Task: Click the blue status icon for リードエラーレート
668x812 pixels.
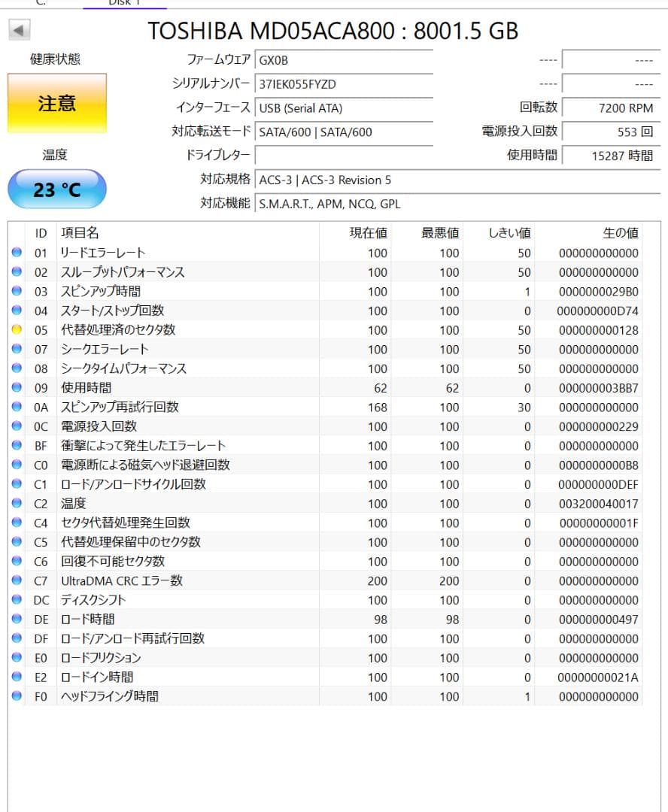Action: pos(17,253)
